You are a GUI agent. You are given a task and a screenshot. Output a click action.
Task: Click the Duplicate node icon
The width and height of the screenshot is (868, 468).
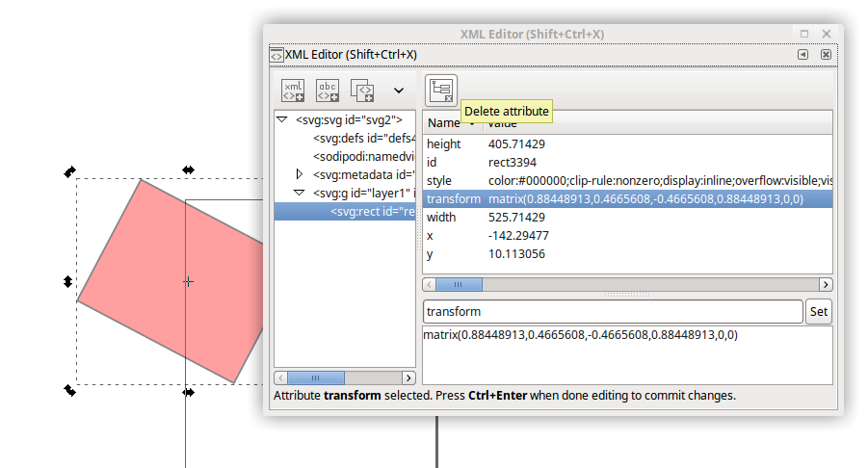[363, 91]
